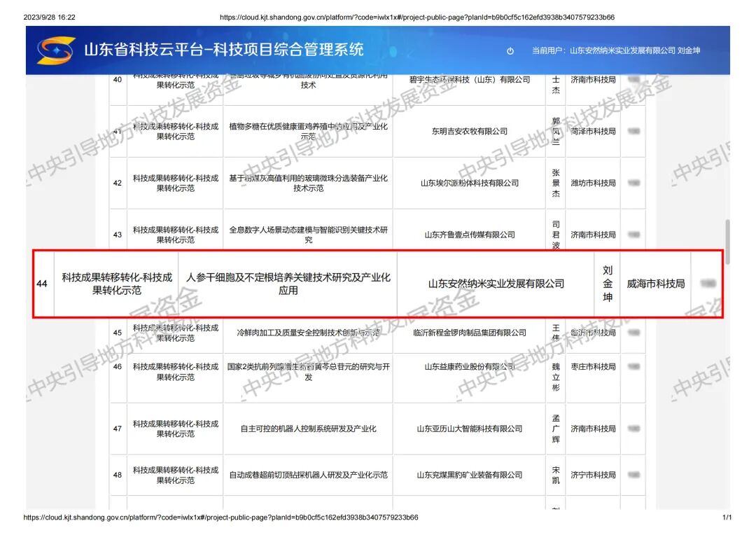Select category 科技成果转移转化 cell in row 47

[176, 429]
